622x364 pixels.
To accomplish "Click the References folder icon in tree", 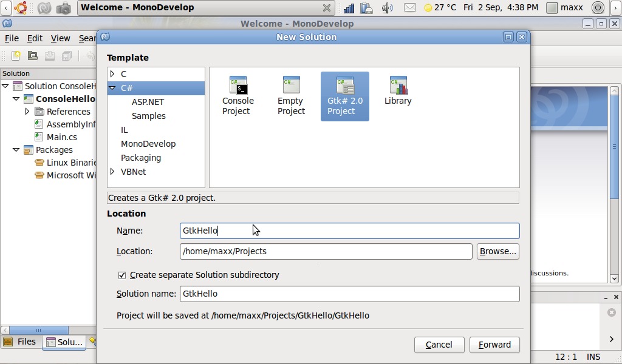I will click(x=39, y=112).
